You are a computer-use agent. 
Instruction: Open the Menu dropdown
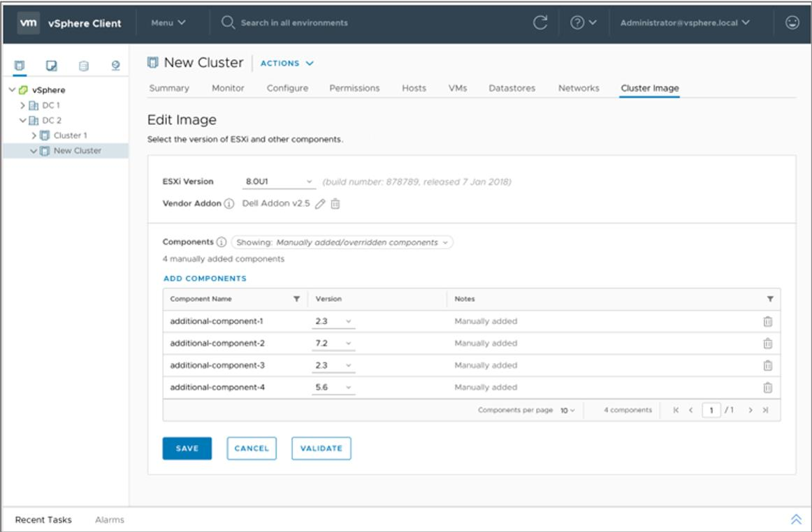(168, 23)
